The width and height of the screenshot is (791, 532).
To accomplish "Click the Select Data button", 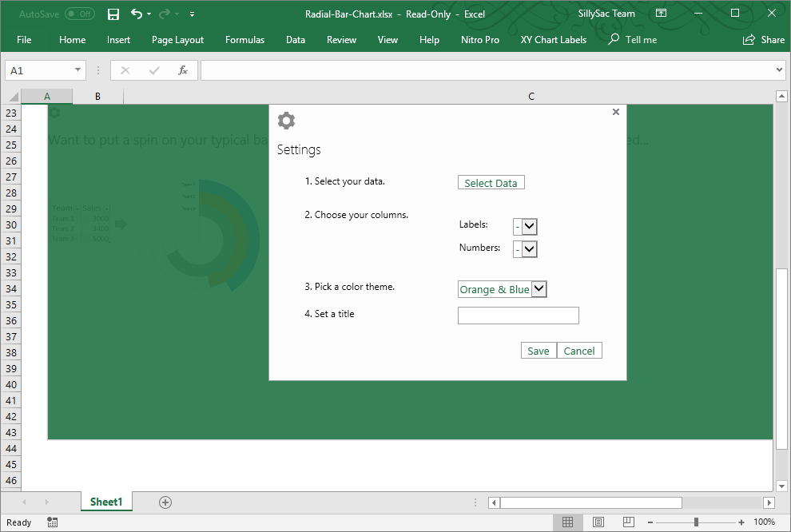I will (x=491, y=183).
